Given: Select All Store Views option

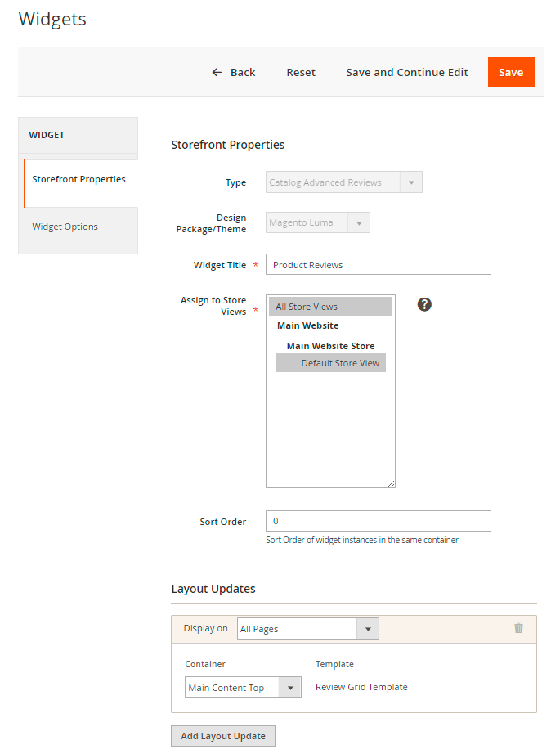Looking at the screenshot, I should (330, 307).
